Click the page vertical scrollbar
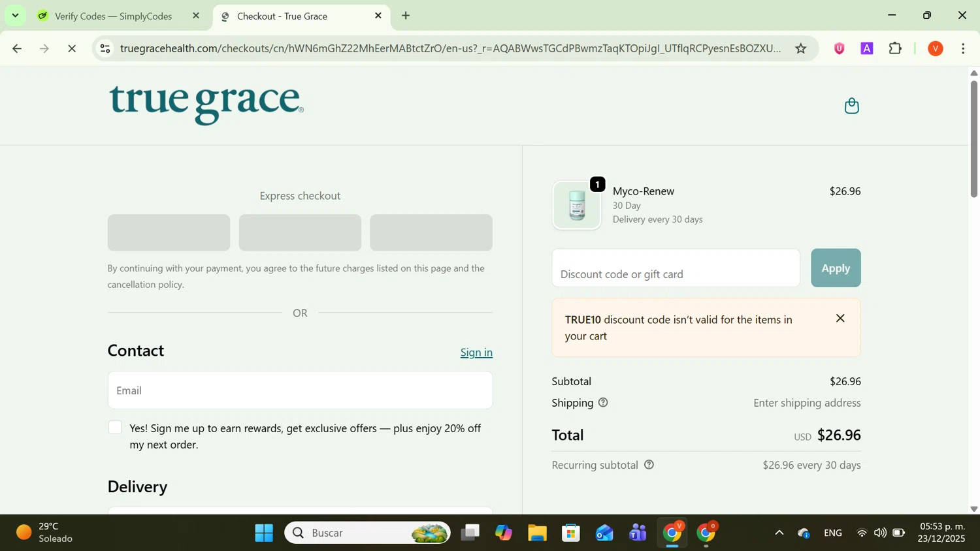The image size is (980, 551). tap(973, 138)
